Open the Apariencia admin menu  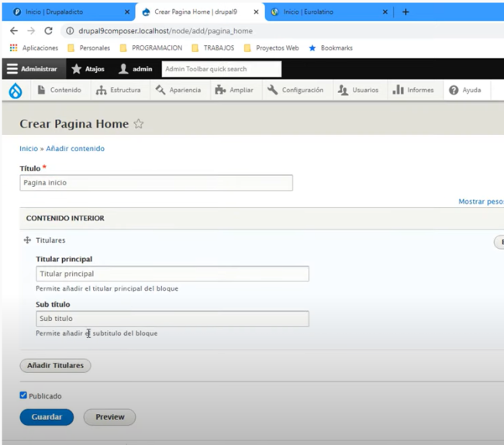coord(178,90)
